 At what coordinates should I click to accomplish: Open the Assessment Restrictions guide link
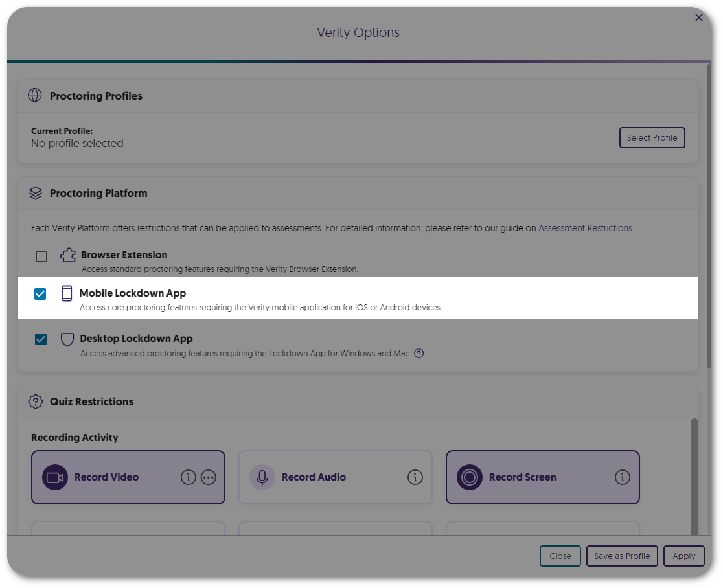pos(585,228)
